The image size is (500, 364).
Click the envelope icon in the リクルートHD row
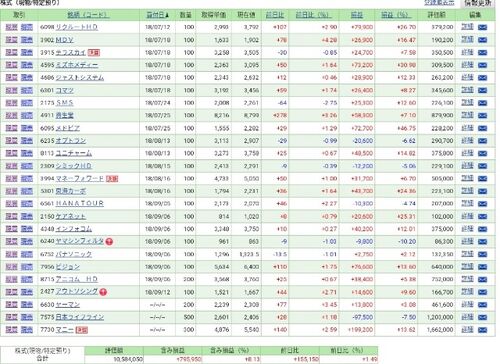pos(482,27)
